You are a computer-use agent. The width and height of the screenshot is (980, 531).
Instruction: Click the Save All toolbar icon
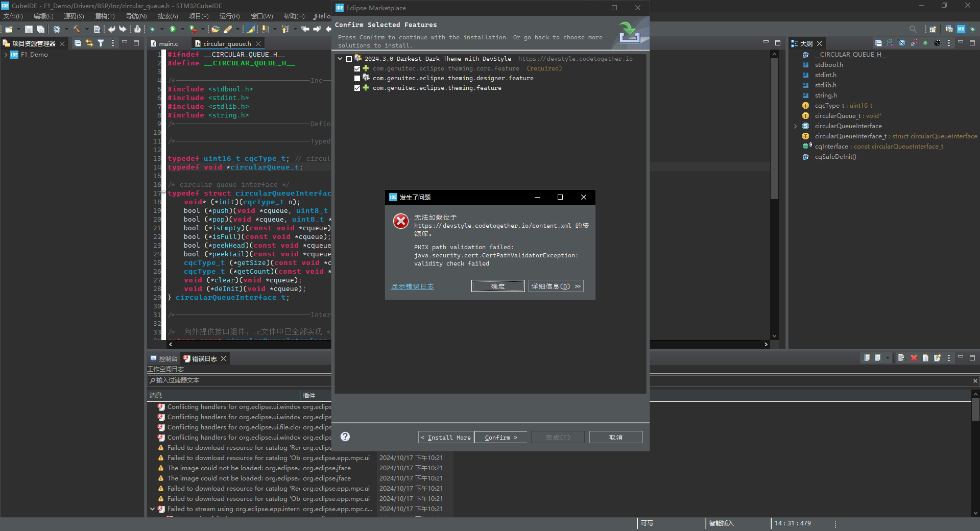click(40, 29)
